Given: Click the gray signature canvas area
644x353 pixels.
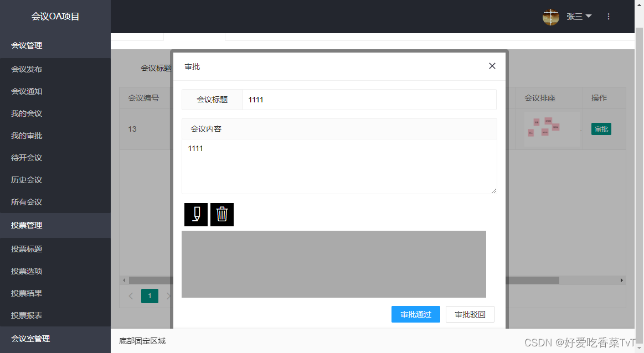Looking at the screenshot, I should pos(334,264).
